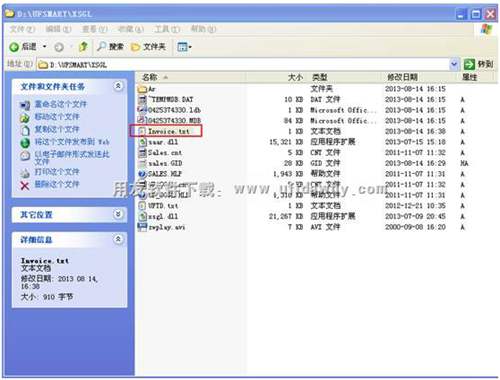500x380 pixels.
Task: Open the 查看(V) menu
Action: 95,29
